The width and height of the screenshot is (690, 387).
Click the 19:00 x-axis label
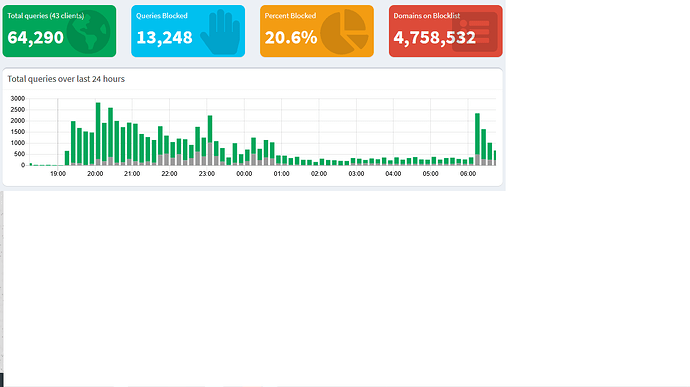(58, 174)
